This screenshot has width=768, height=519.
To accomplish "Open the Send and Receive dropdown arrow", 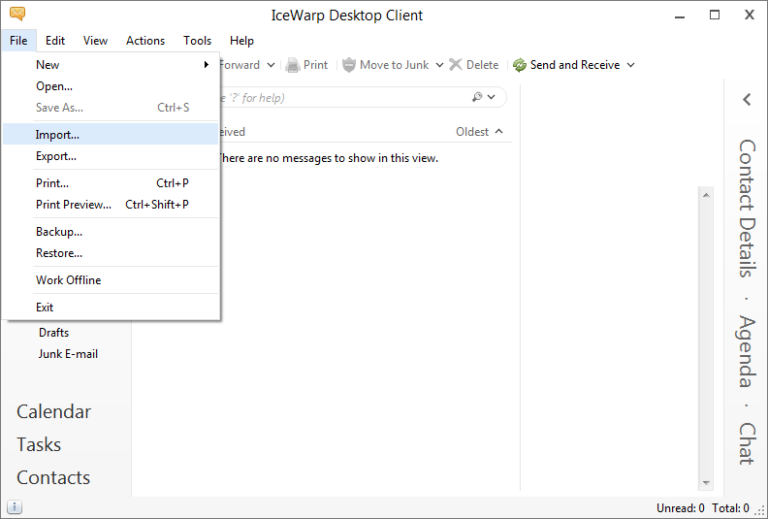I will point(631,65).
